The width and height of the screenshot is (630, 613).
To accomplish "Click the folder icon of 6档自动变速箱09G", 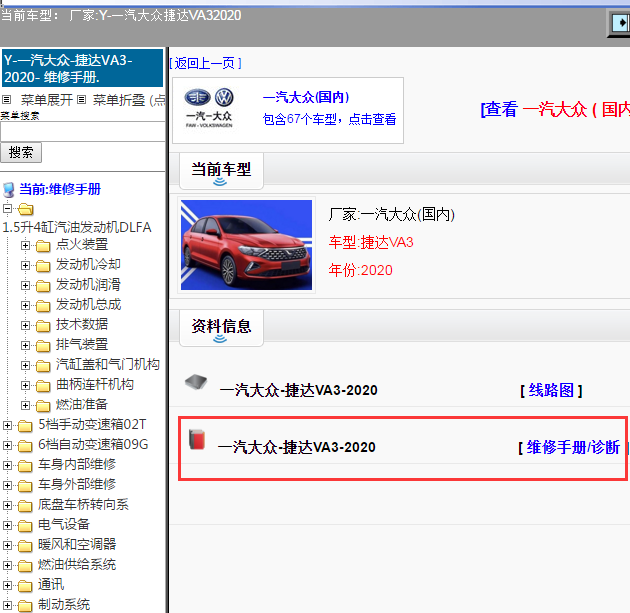I will (x=25, y=446).
